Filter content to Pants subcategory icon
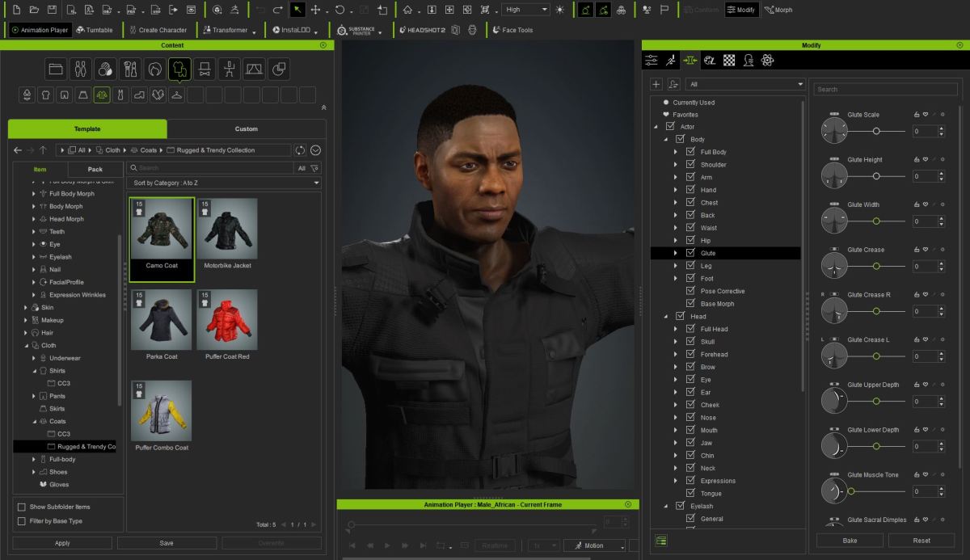The width and height of the screenshot is (970, 560). pyautogui.click(x=65, y=95)
